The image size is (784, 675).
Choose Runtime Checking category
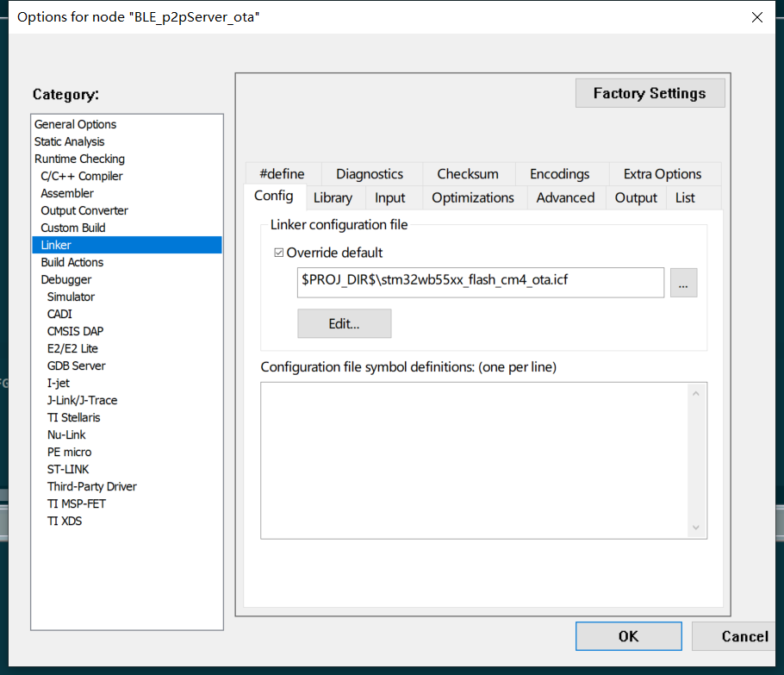(127, 159)
